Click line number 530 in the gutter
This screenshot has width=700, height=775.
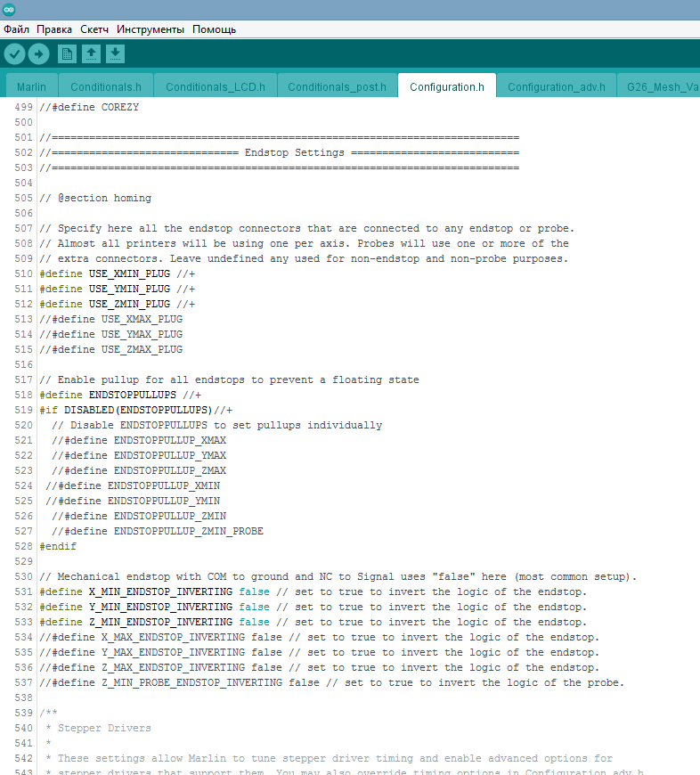[23, 577]
